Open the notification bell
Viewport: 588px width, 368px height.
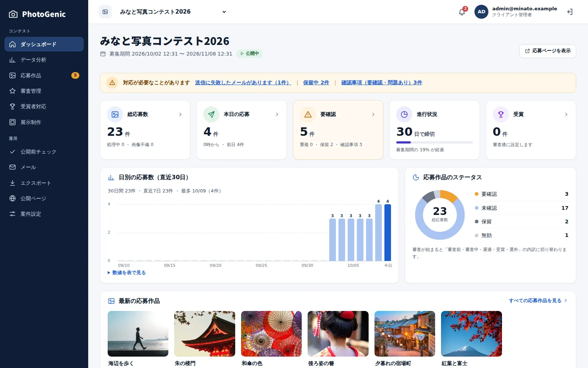pyautogui.click(x=462, y=12)
